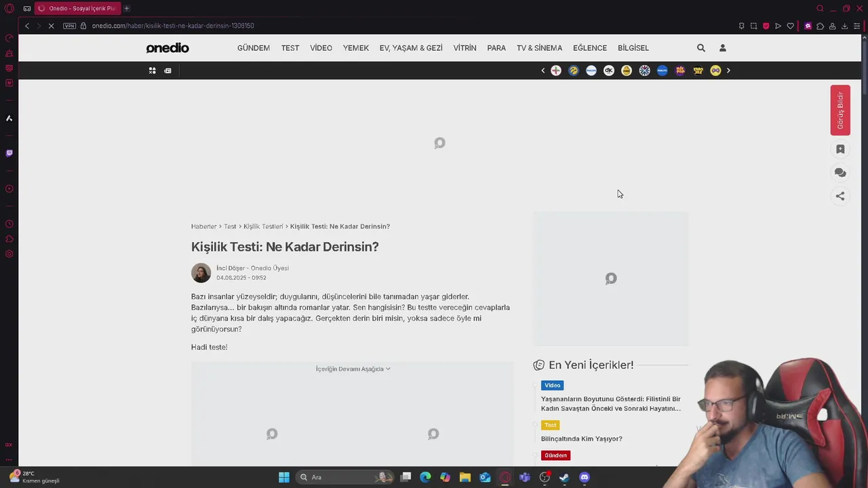Click the Test breadcrumb link
Viewport: 868px width, 488px height.
point(230,226)
